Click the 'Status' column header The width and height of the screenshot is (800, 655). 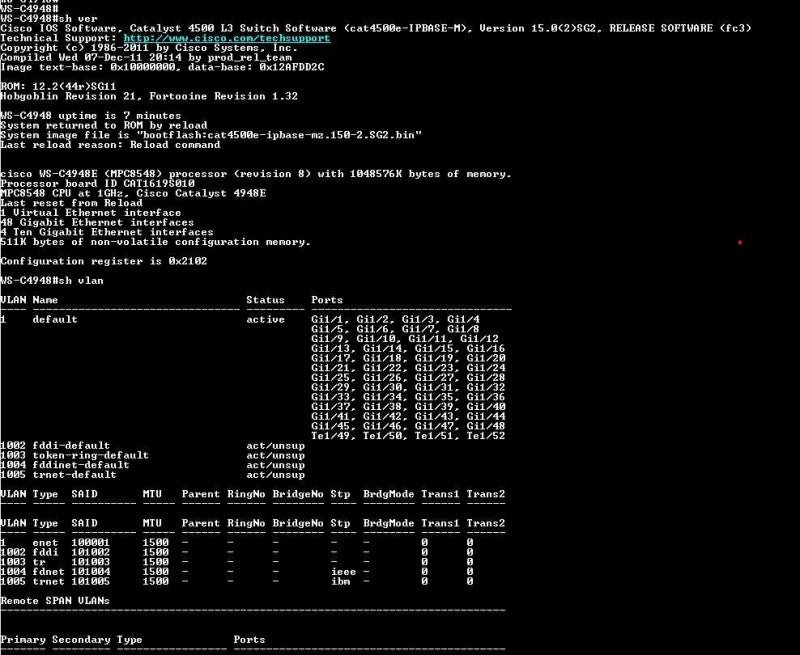point(265,300)
